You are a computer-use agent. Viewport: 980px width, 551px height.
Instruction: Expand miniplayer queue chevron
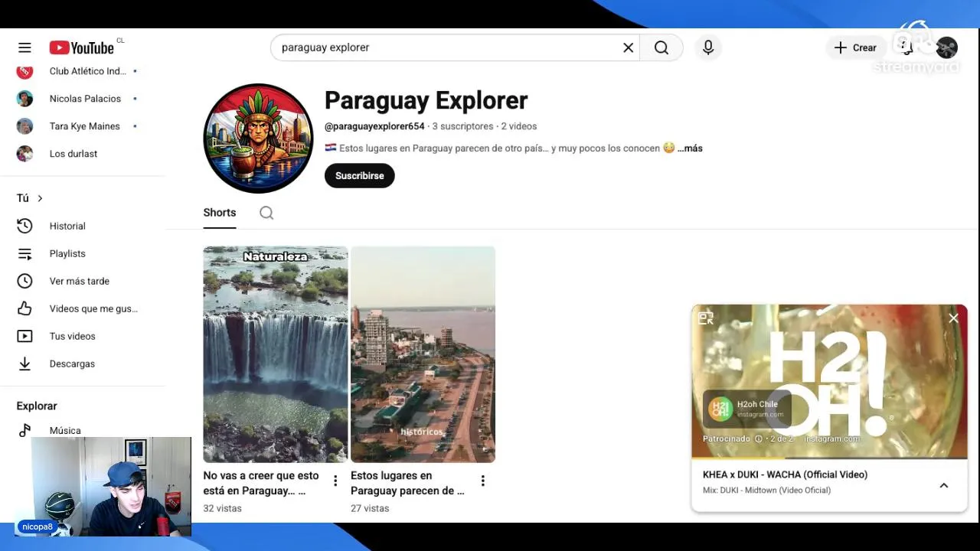click(x=944, y=485)
